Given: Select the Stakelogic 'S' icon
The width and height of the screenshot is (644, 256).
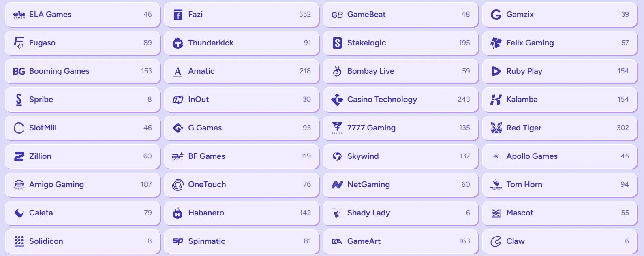Looking at the screenshot, I should point(337,43).
